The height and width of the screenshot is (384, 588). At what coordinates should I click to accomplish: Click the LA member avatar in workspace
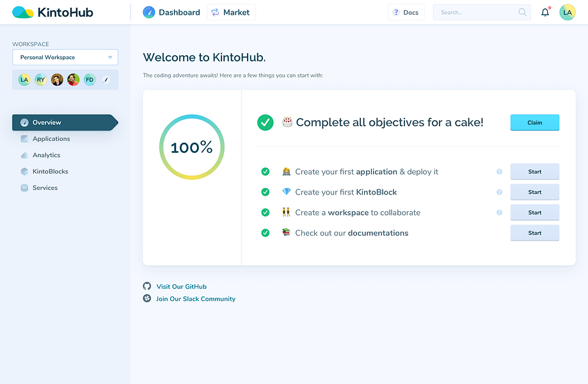point(24,79)
